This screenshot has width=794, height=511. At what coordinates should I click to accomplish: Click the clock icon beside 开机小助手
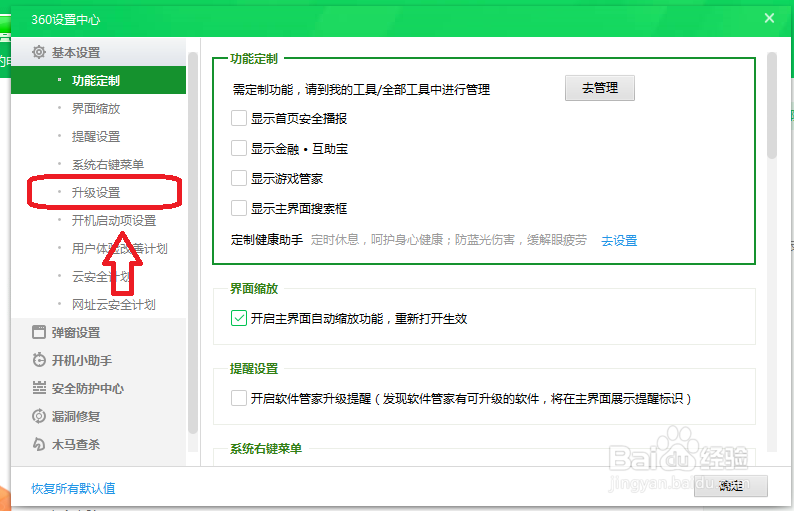(38, 360)
